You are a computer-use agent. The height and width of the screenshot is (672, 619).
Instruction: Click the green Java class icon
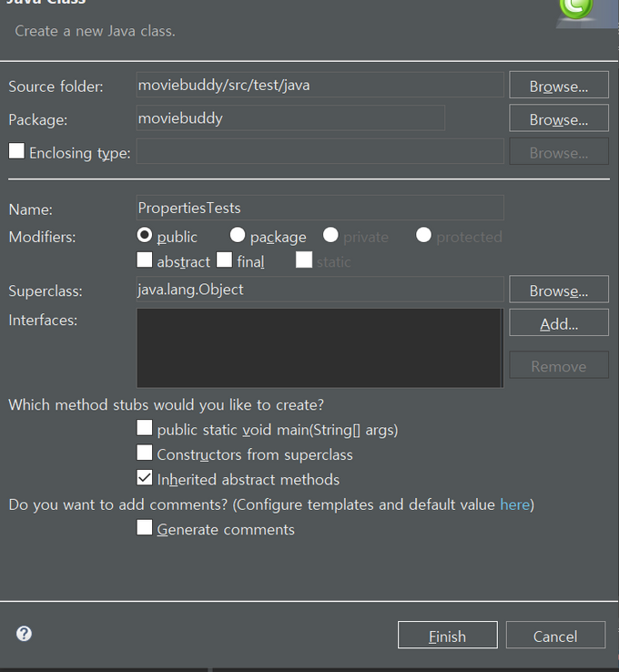coord(576,7)
